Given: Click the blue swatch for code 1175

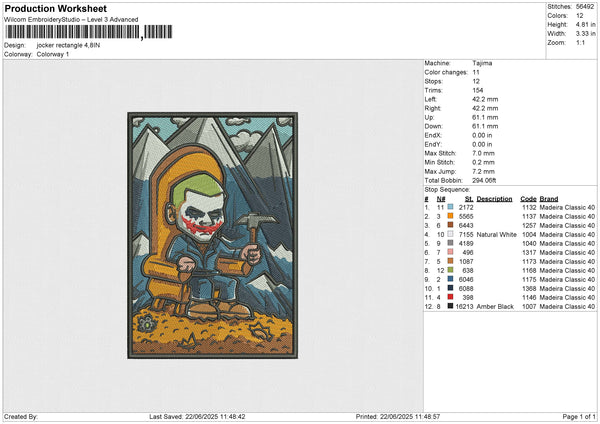Looking at the screenshot, I should click(x=450, y=279).
